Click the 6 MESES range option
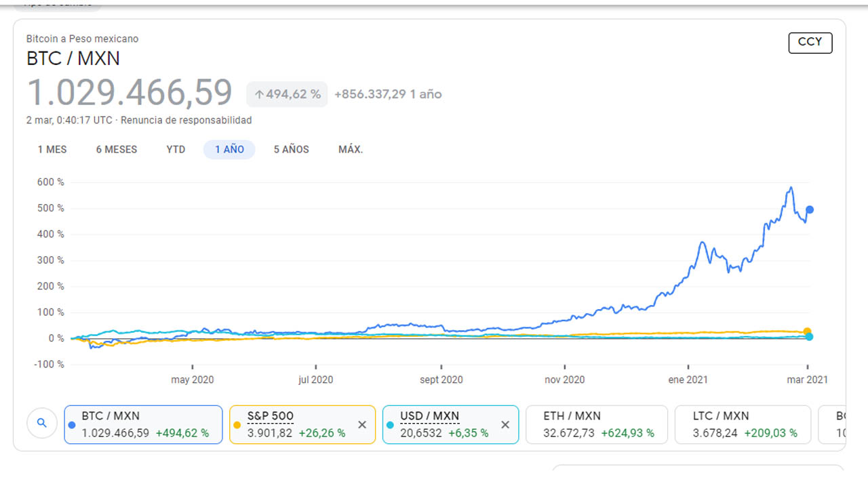The width and height of the screenshot is (868, 488). point(115,149)
